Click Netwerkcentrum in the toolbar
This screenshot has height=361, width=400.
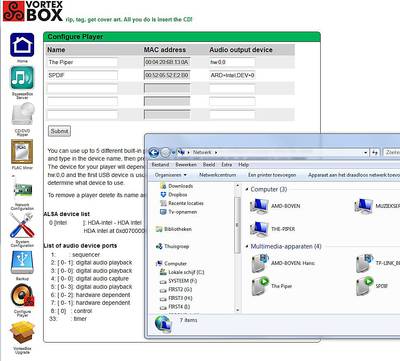coord(217,175)
